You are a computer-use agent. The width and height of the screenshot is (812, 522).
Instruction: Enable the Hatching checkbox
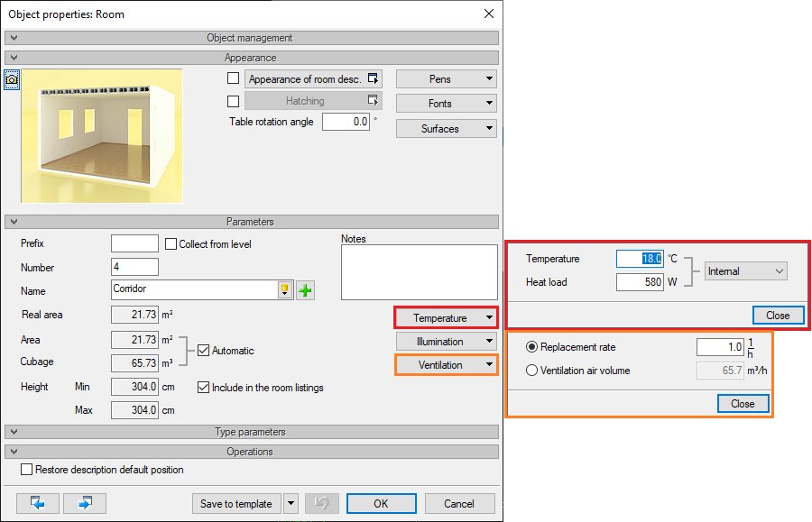(233, 101)
